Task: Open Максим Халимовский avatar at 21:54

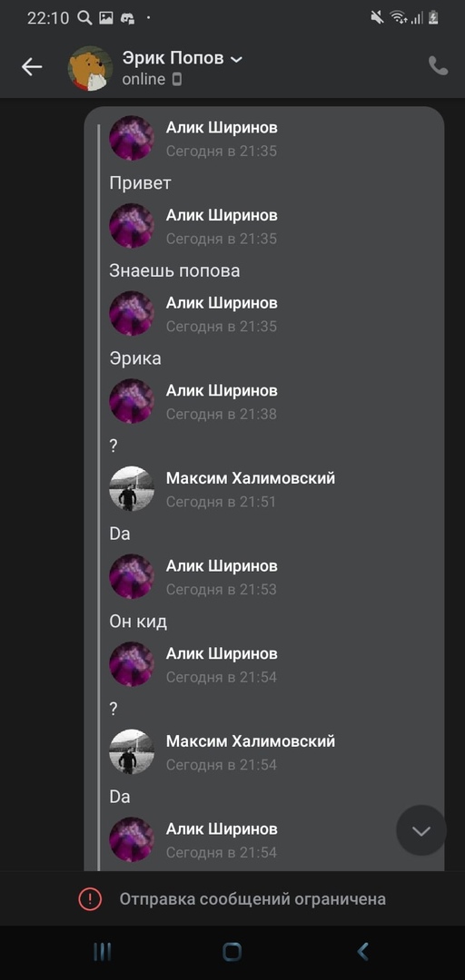Action: 132,752
